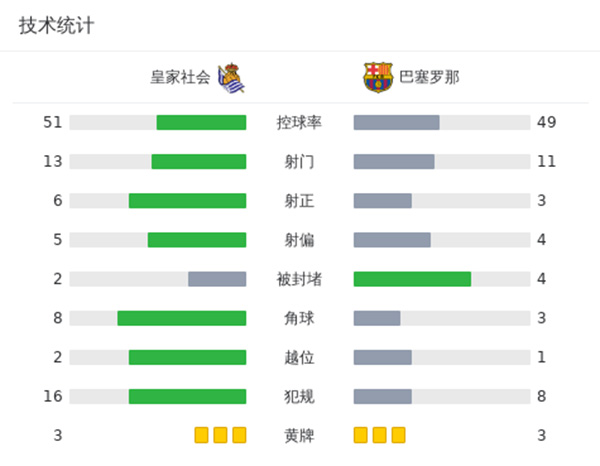
Task: Click the Real Sociedad team crest
Action: click(231, 77)
